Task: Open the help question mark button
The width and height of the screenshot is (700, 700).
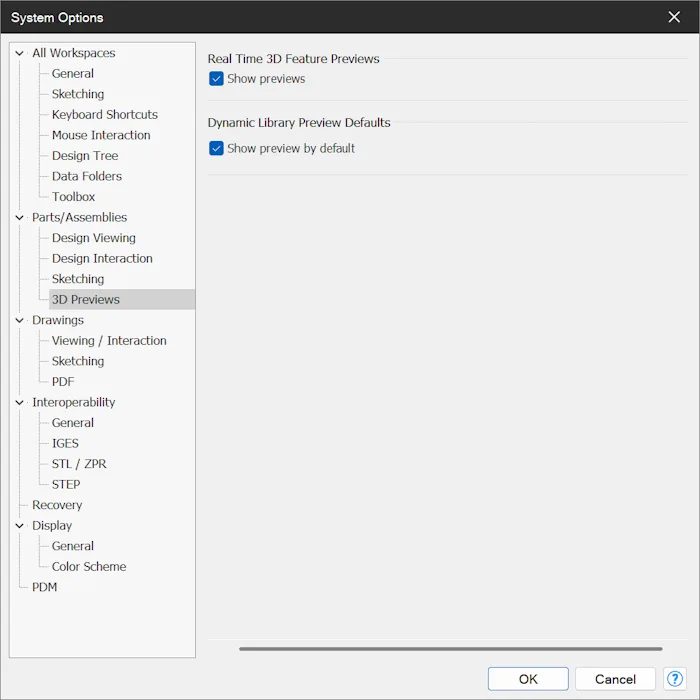Action: point(675,679)
